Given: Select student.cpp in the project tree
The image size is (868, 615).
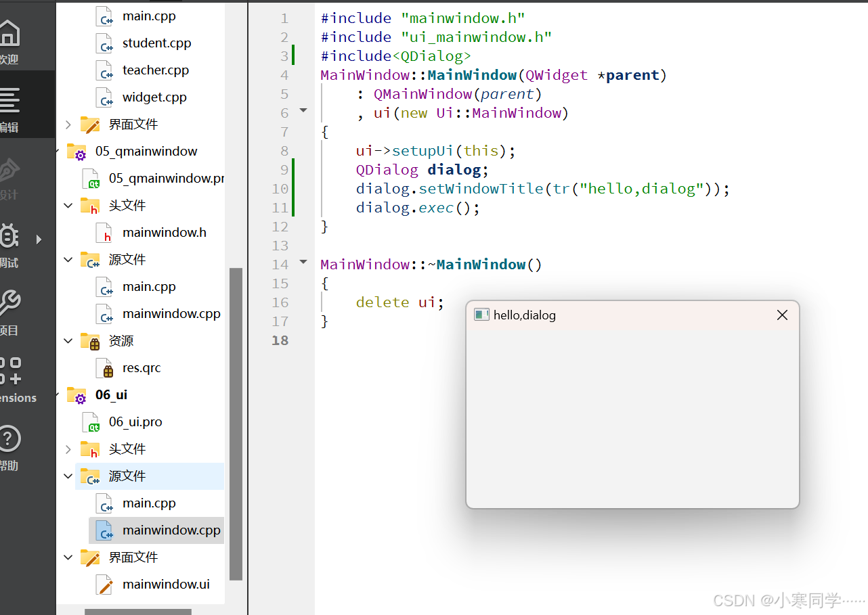Looking at the screenshot, I should (156, 43).
